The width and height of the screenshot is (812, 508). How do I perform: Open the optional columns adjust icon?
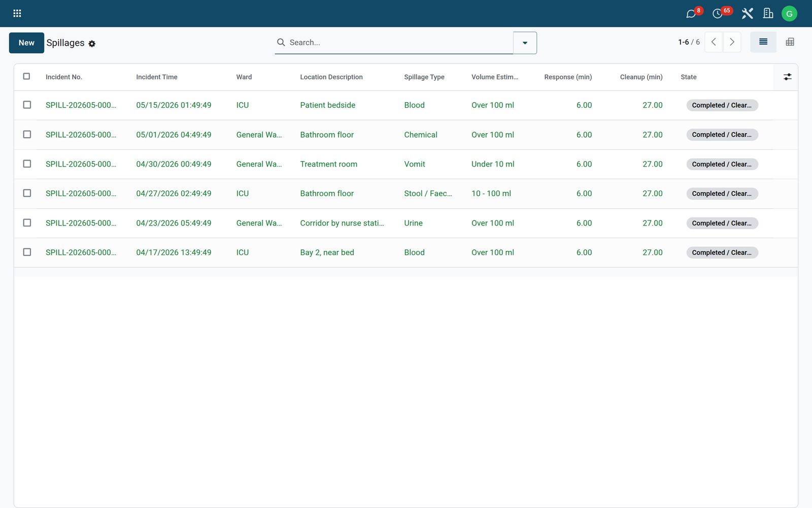(x=787, y=77)
